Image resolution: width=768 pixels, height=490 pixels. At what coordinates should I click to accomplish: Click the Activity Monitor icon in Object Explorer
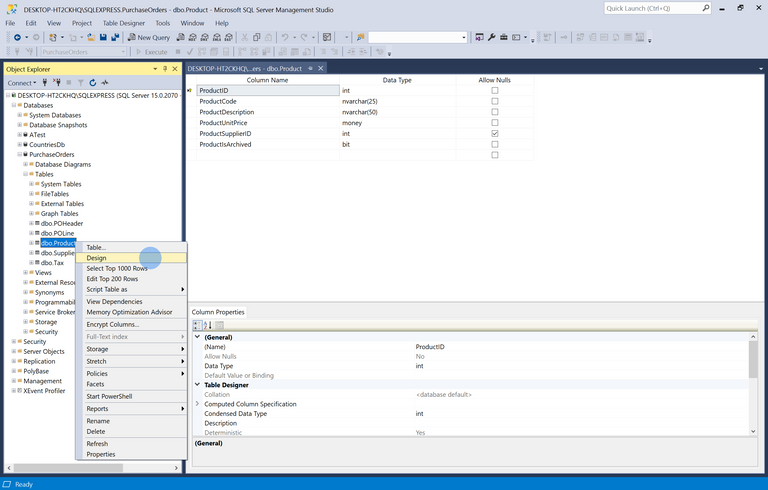click(x=105, y=83)
